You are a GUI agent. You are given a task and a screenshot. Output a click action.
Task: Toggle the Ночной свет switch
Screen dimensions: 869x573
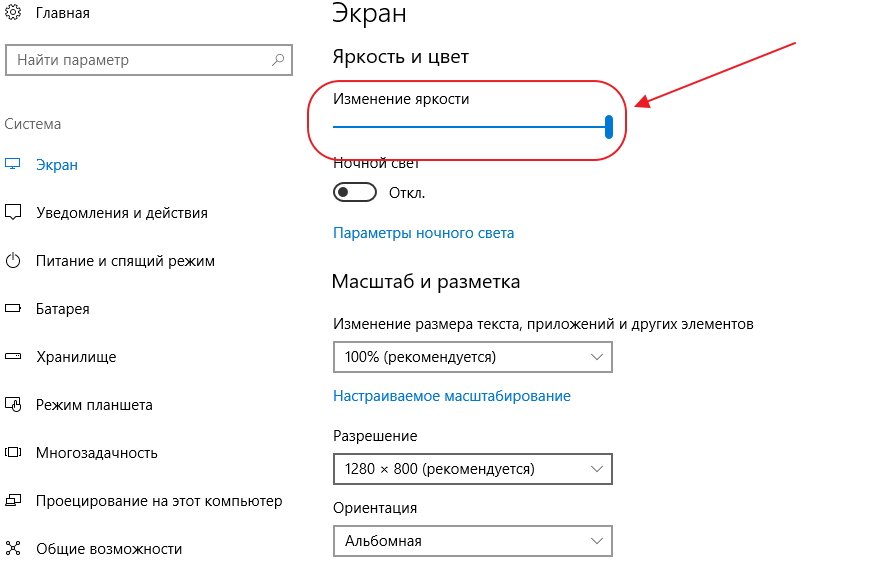[355, 192]
